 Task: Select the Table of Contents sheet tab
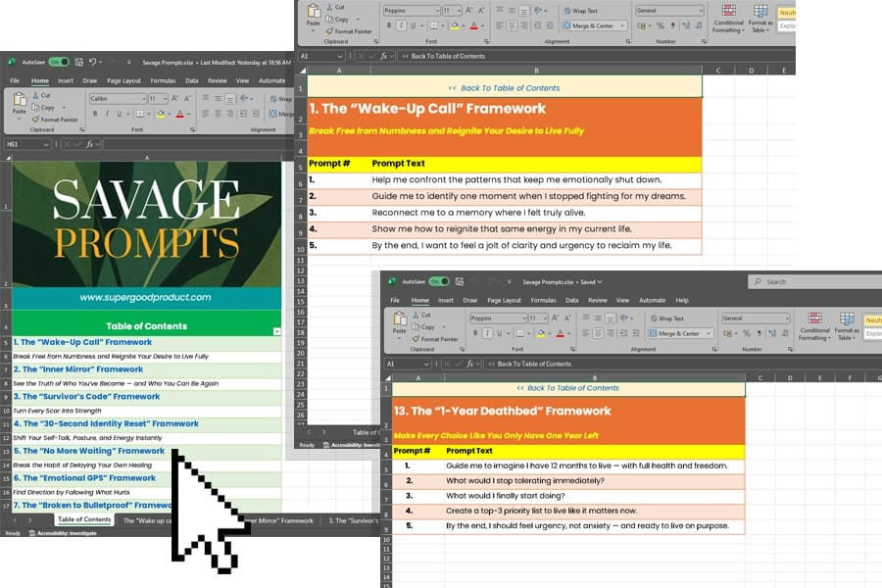[84, 519]
